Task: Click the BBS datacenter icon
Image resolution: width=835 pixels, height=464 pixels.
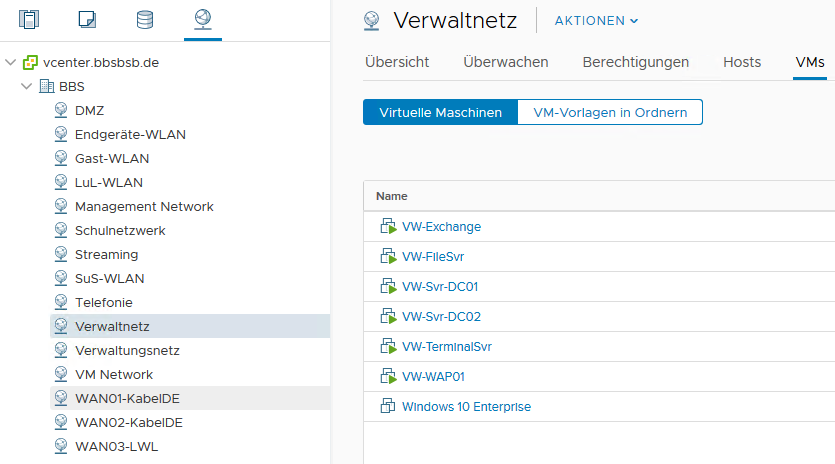Action: 47,86
